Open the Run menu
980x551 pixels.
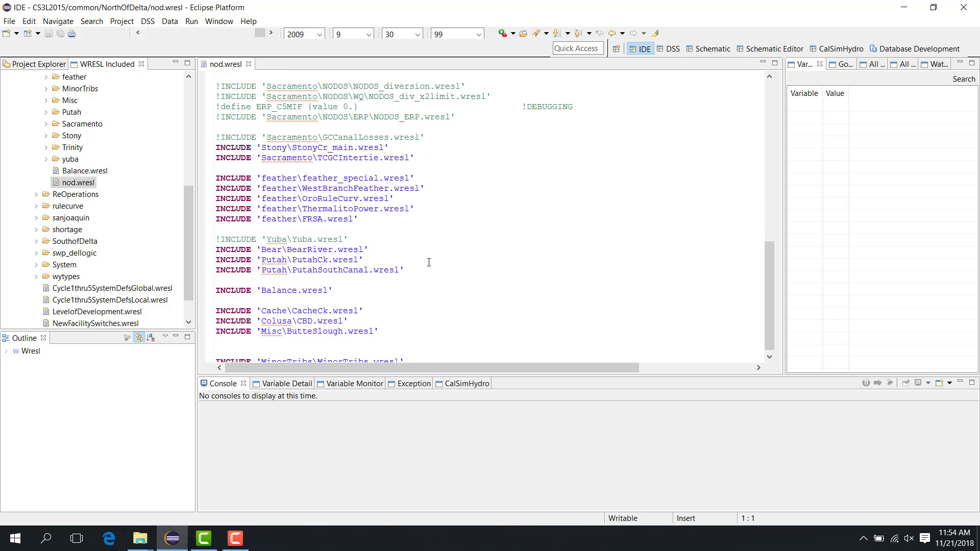point(191,21)
